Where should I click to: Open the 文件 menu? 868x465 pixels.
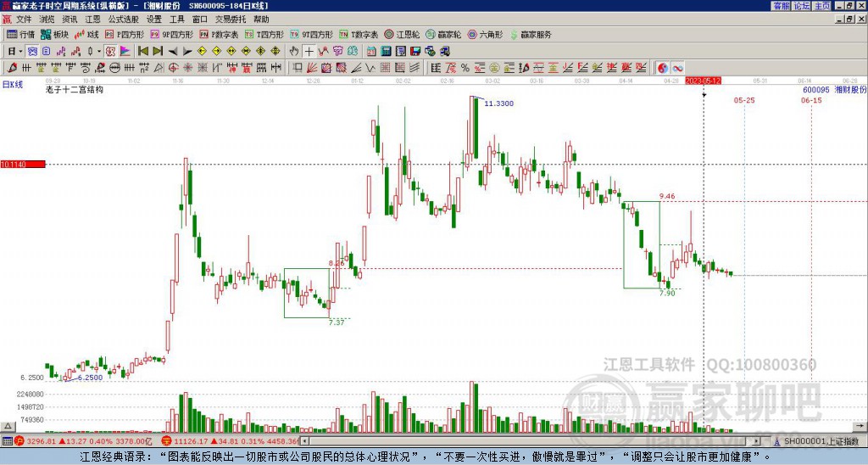pos(24,20)
